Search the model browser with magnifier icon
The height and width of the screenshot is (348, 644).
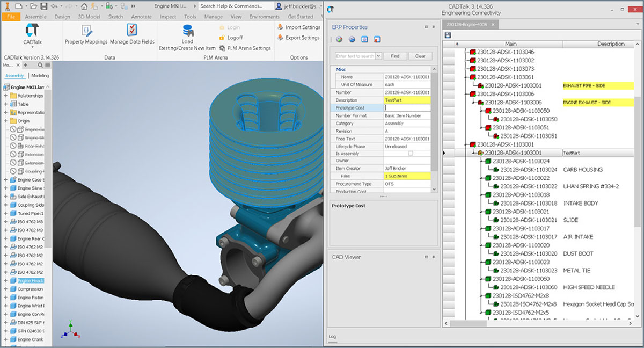[40, 65]
